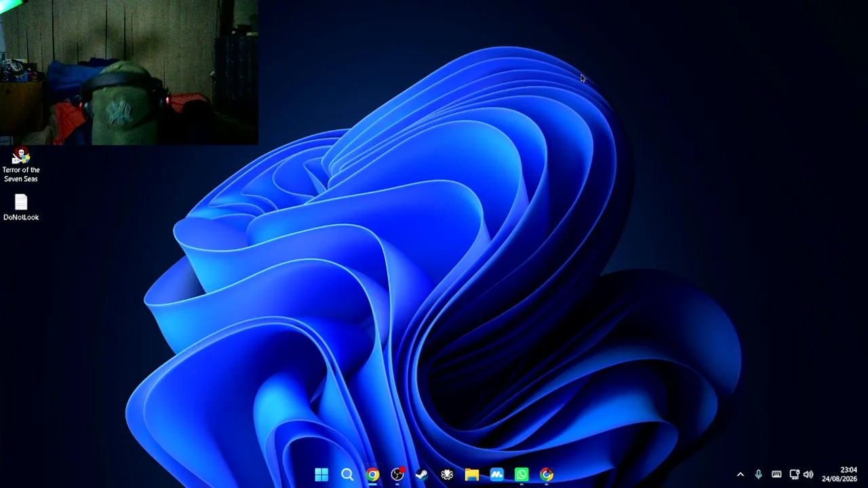Switch to the active Google Chrome taskbar icon
Screen dimensions: 868x488
[x=372, y=475]
